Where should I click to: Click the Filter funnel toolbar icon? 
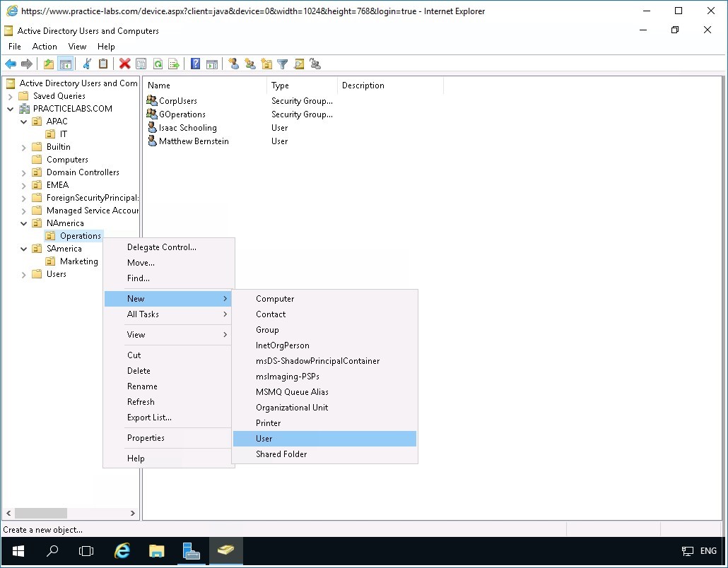click(282, 64)
